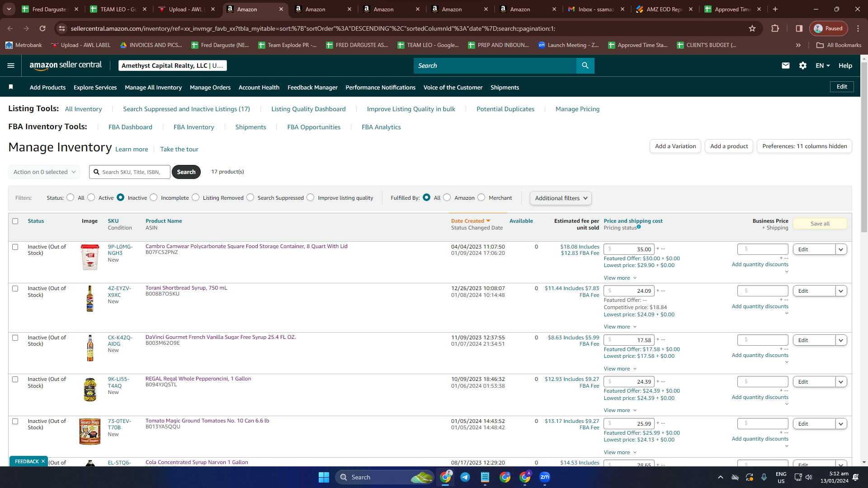
Task: Open the Seller Central hamburger menu
Action: click(11, 66)
